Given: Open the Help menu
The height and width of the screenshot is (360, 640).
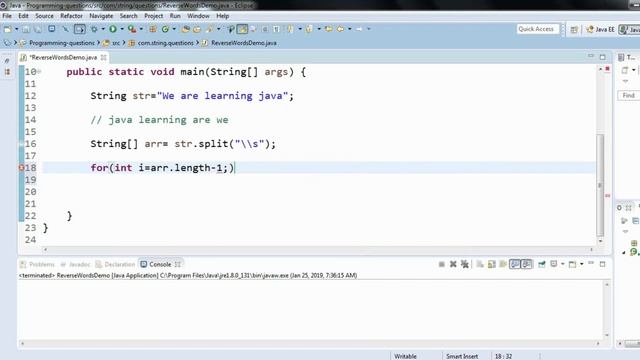Looking at the screenshot, I should point(222,16).
